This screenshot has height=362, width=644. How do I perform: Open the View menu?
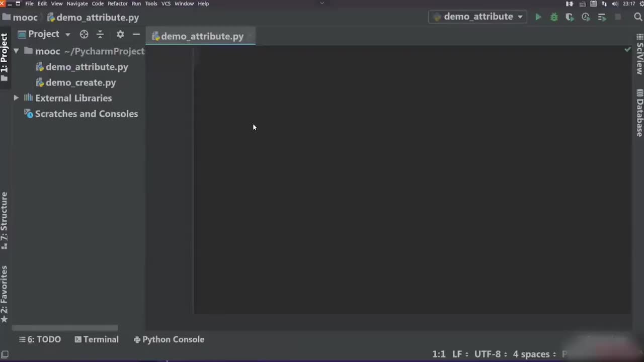(x=57, y=4)
